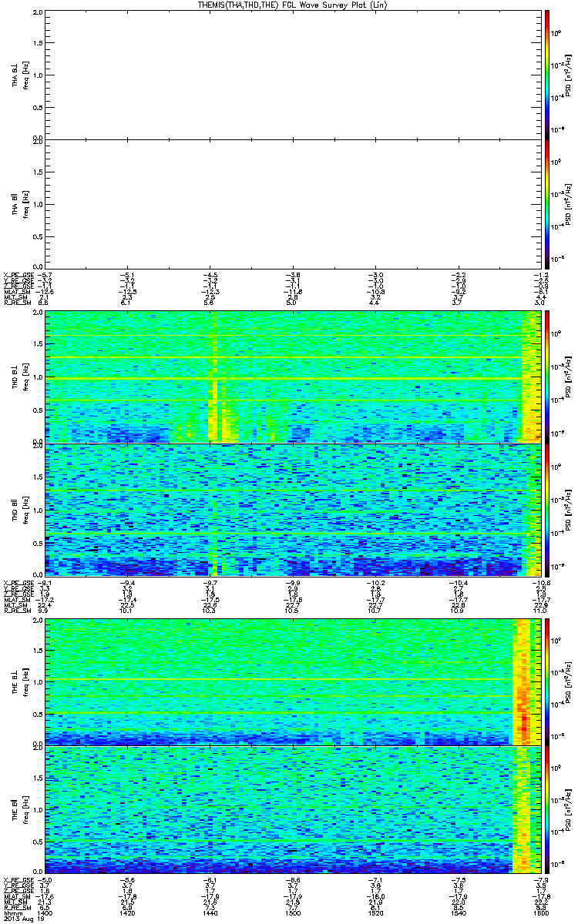
Task: Click the color bar beside the THA B-parallel panel
Action: coord(547,204)
